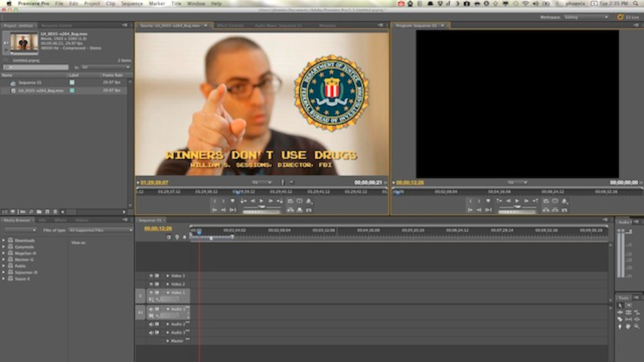Step forward one frame in Source monitor
Viewport: 644px width, 362px height.
[270, 201]
